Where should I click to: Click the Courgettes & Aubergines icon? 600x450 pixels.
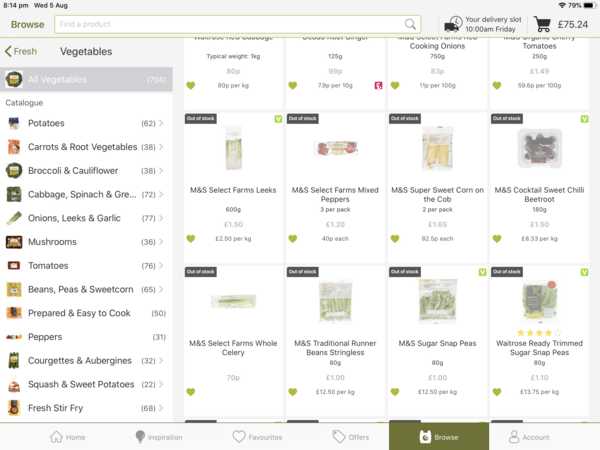[14, 360]
